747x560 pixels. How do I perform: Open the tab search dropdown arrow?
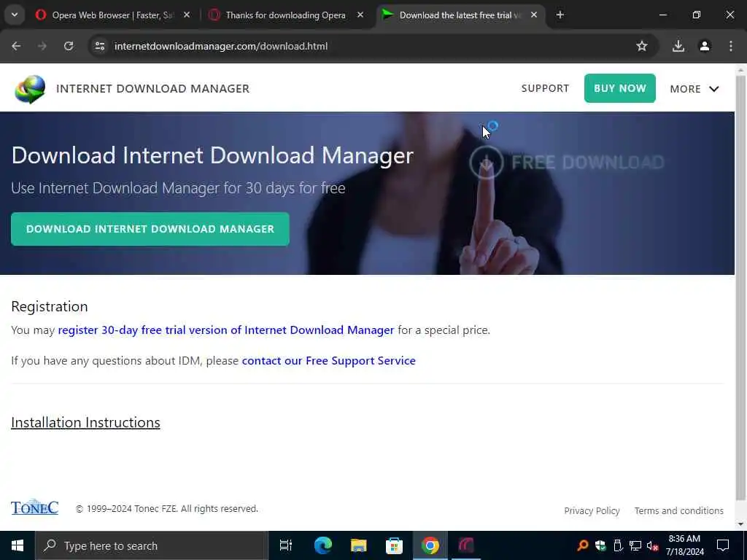[15, 15]
